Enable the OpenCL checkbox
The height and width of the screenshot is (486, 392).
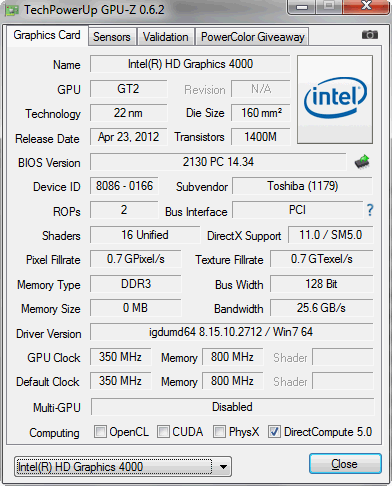[100, 431]
